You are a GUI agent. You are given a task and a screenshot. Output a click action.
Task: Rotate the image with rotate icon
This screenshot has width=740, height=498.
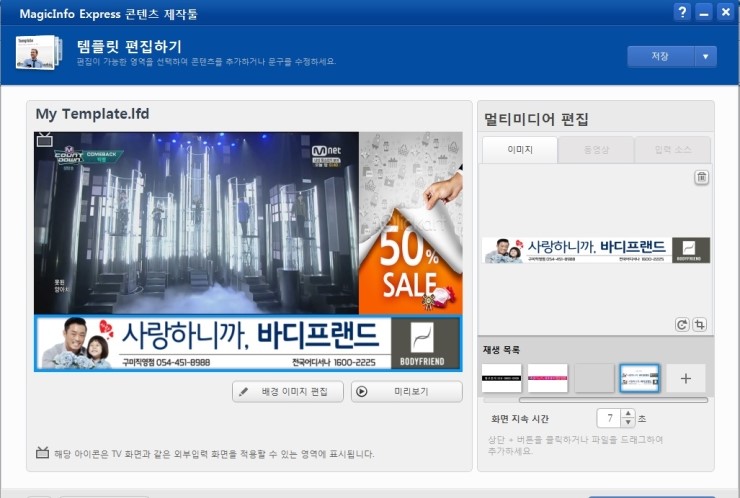coord(682,325)
